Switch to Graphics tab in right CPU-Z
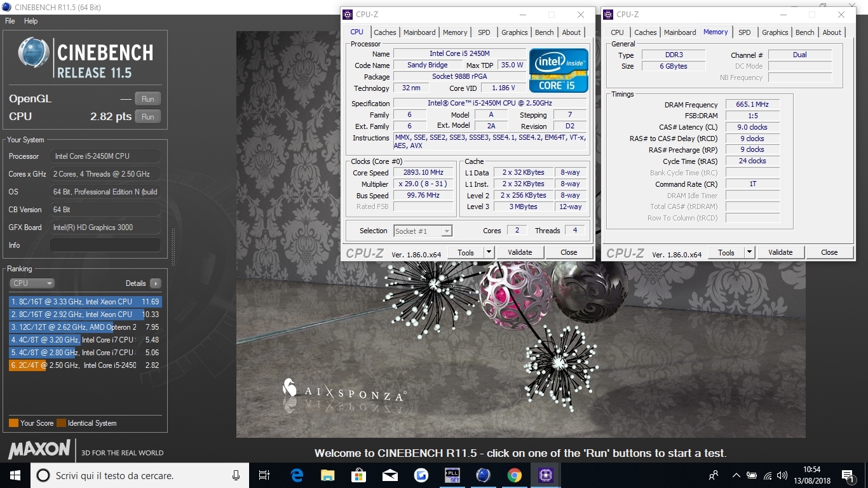The height and width of the screenshot is (488, 868). click(x=775, y=32)
